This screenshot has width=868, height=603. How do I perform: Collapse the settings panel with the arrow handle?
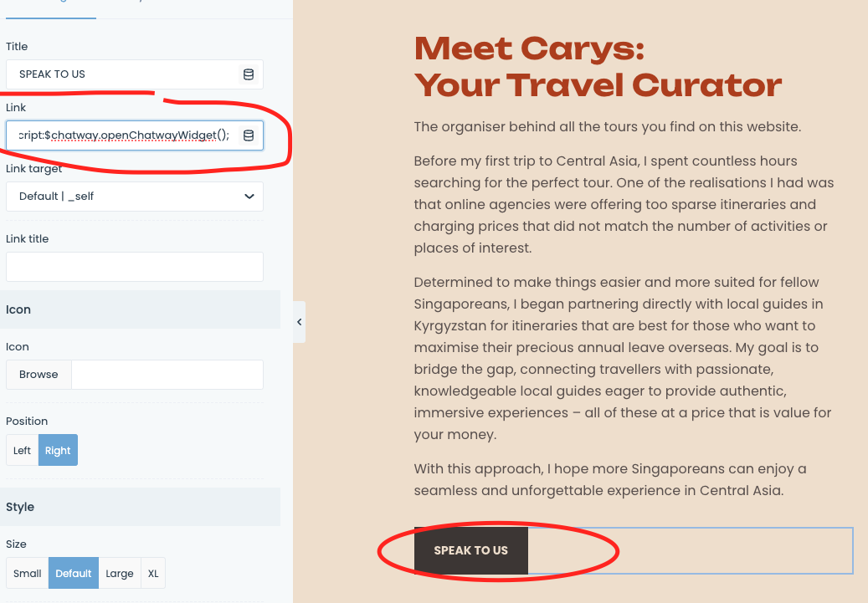click(299, 322)
